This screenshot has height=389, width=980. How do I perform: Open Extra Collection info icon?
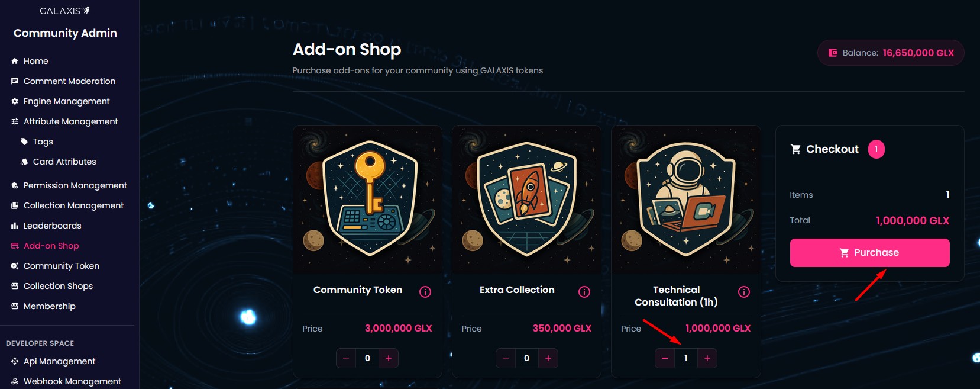point(584,292)
